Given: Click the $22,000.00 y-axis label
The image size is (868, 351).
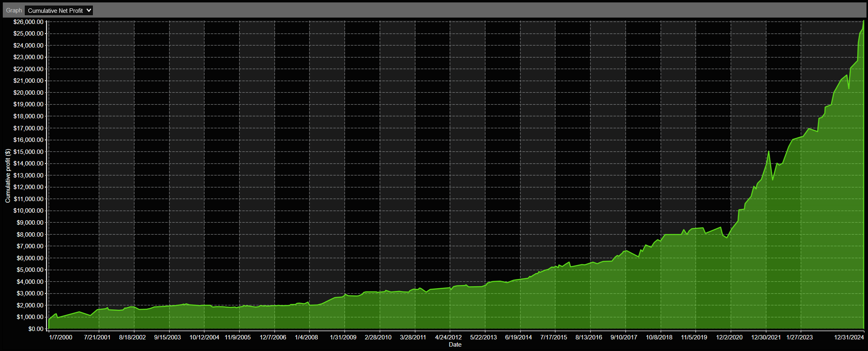Looking at the screenshot, I should [x=28, y=69].
